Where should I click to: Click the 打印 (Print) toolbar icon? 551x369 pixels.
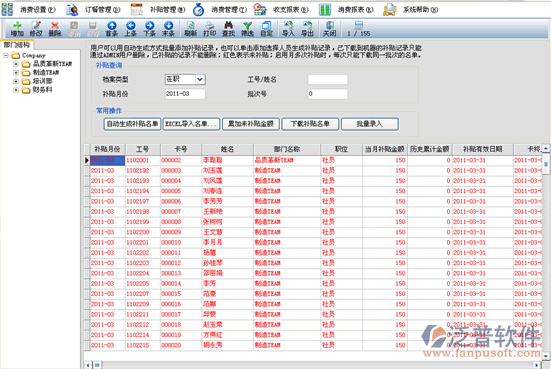coord(209,29)
